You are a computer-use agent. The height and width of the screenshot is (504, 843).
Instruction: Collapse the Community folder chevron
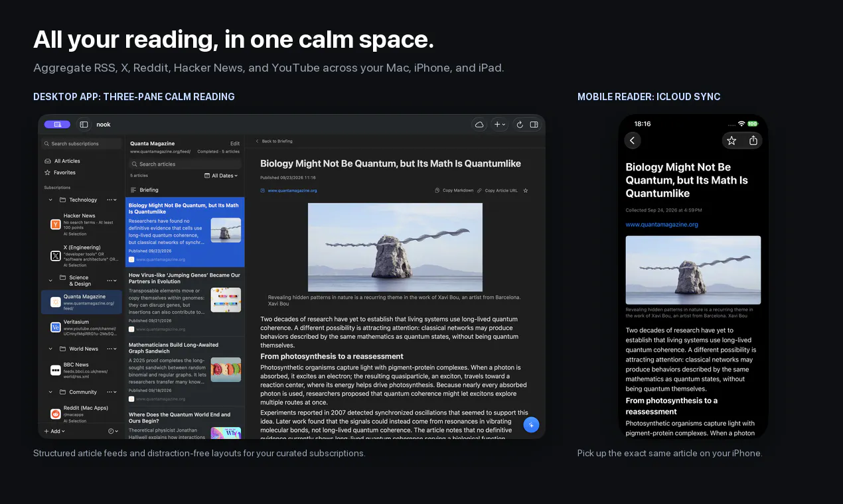[x=50, y=392]
